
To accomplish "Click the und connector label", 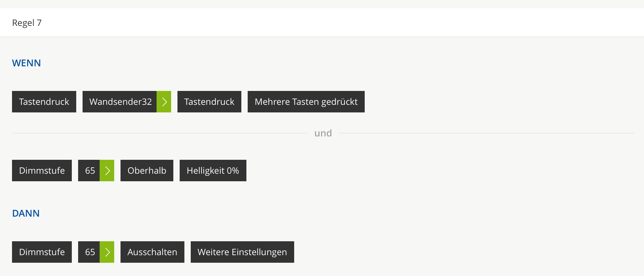I will point(323,133).
